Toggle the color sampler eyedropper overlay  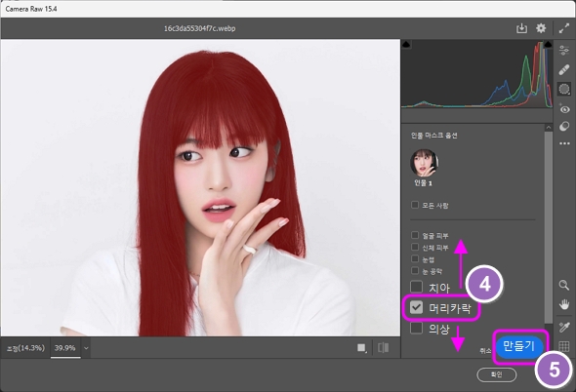(564, 327)
